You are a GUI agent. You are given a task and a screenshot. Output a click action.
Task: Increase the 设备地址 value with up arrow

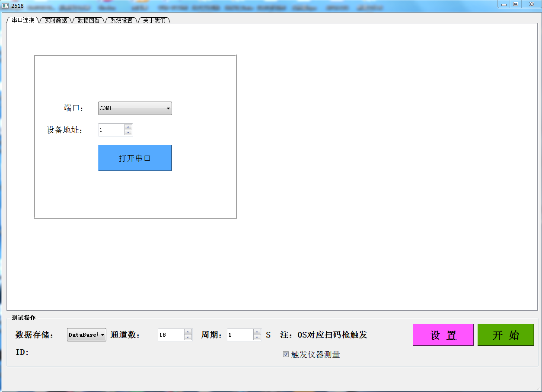pos(128,127)
